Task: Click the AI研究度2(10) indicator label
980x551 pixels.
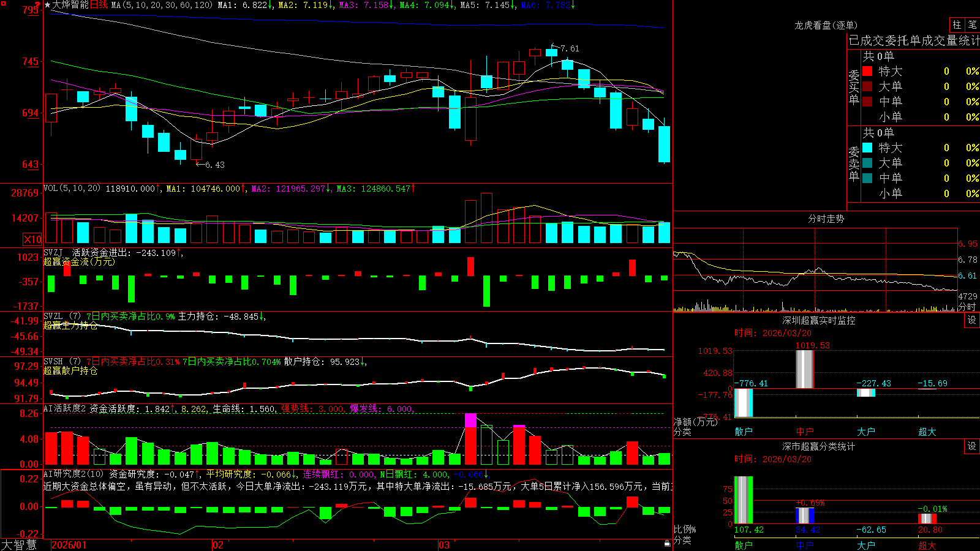Action: click(73, 474)
